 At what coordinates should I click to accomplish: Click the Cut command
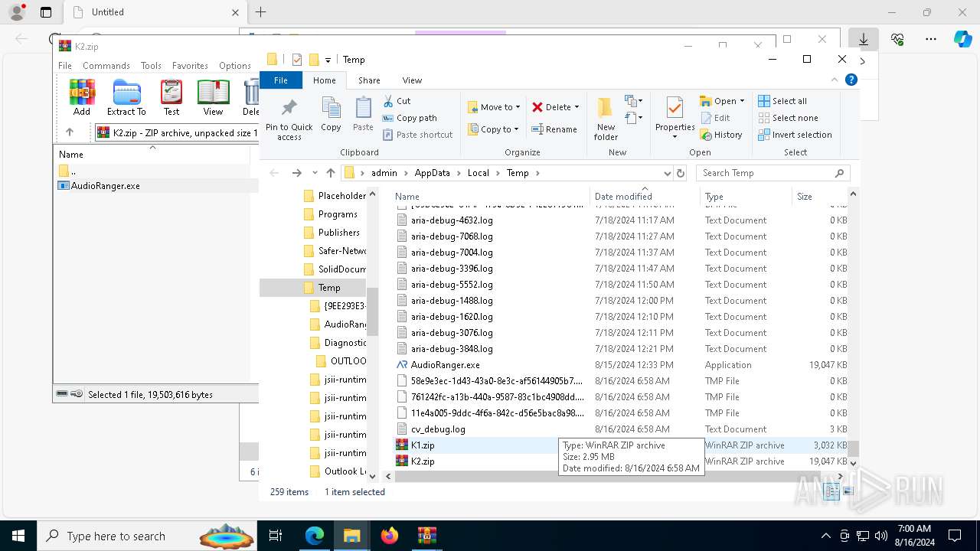[x=397, y=101]
